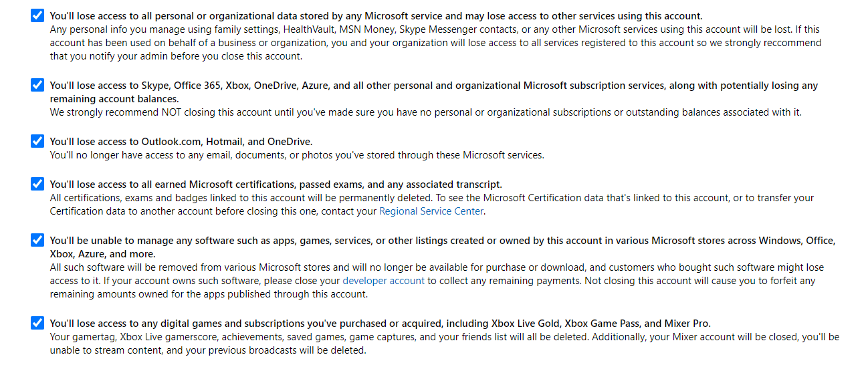Toggle the Outlook.com, Hotmail, and OneDrive checkbox

(37, 142)
